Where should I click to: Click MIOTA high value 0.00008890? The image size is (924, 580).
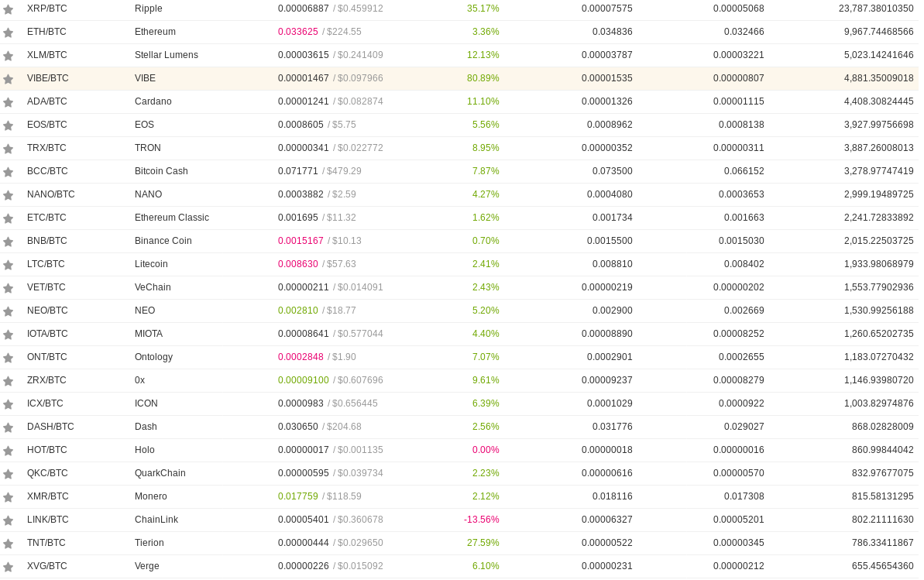click(607, 334)
